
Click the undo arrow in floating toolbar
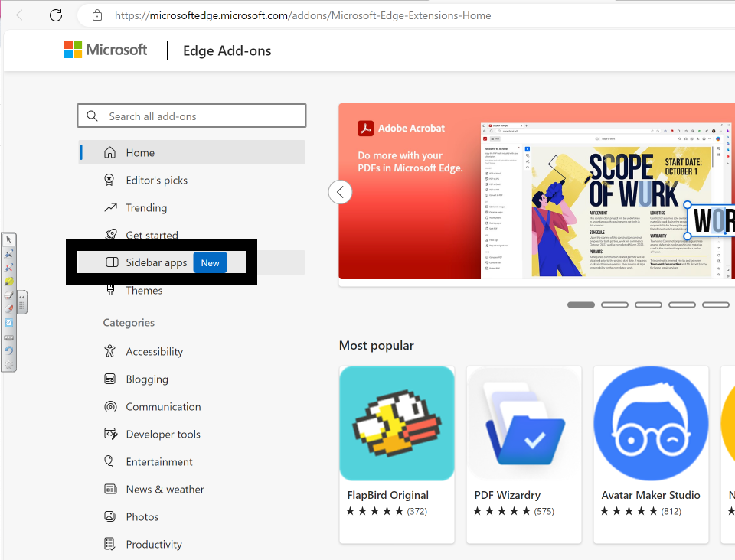[9, 350]
